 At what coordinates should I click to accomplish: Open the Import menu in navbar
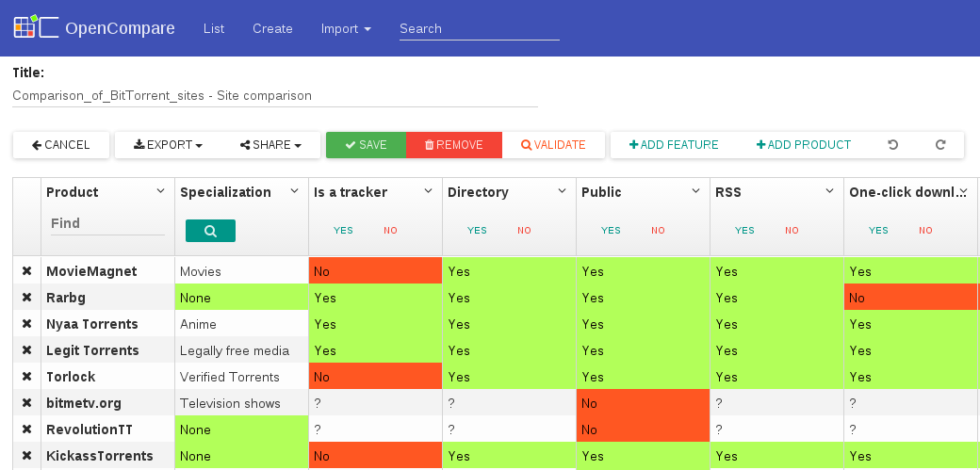pyautogui.click(x=346, y=29)
